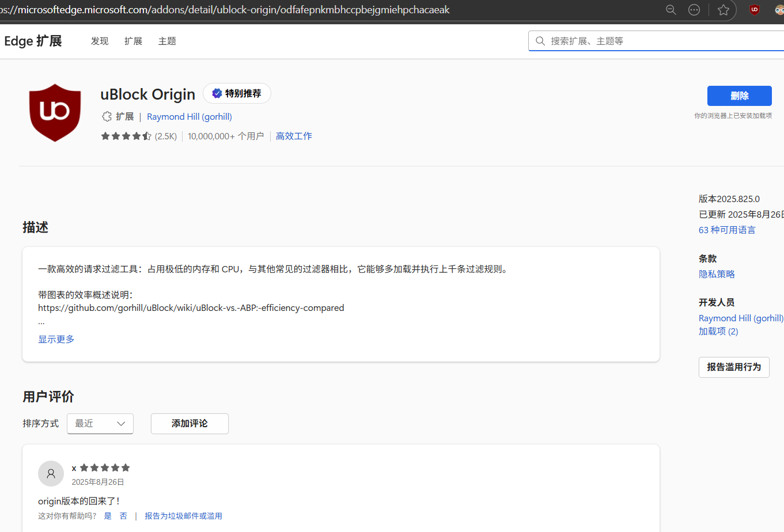This screenshot has height=532, width=784.
Task: Open the sort order dropdown
Action: [x=100, y=424]
